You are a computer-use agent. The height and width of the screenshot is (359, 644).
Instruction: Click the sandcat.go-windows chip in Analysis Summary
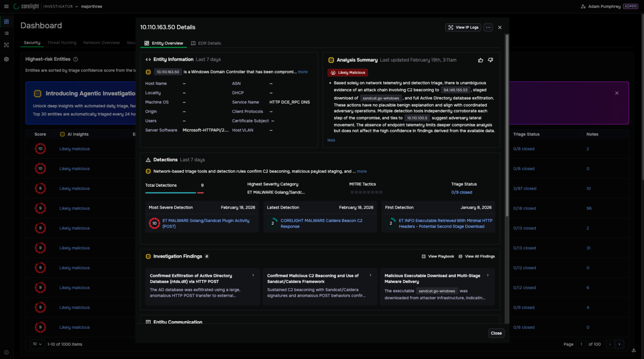pos(381,99)
